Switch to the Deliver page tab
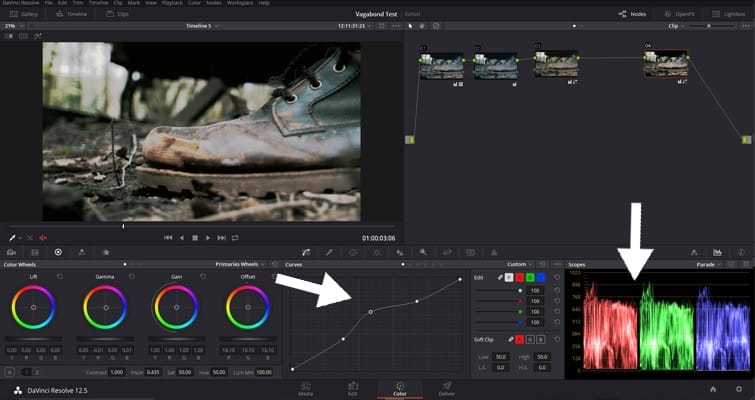 pos(446,388)
